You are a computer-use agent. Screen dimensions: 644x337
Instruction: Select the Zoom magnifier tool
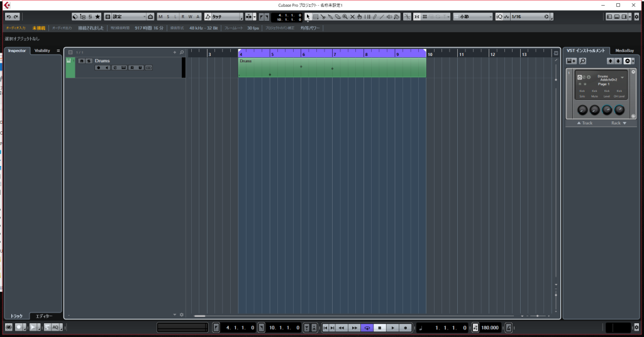345,17
